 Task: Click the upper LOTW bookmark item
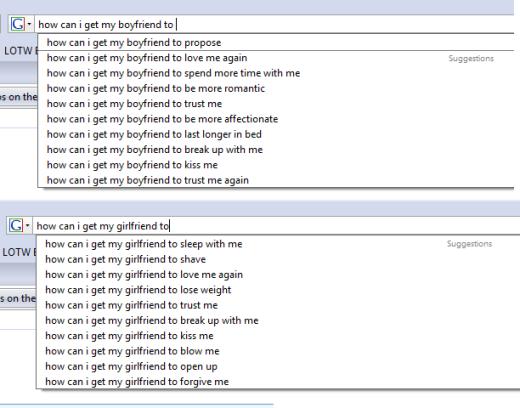point(21,51)
